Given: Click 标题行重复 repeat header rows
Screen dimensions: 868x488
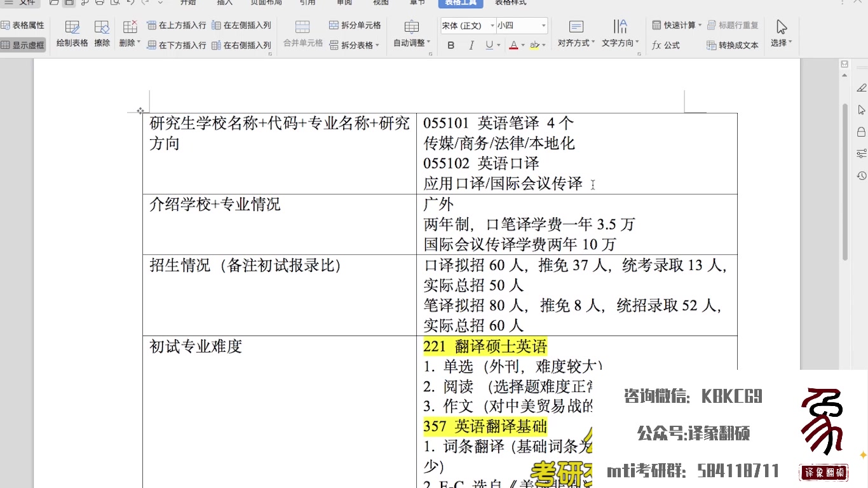Looking at the screenshot, I should click(733, 25).
